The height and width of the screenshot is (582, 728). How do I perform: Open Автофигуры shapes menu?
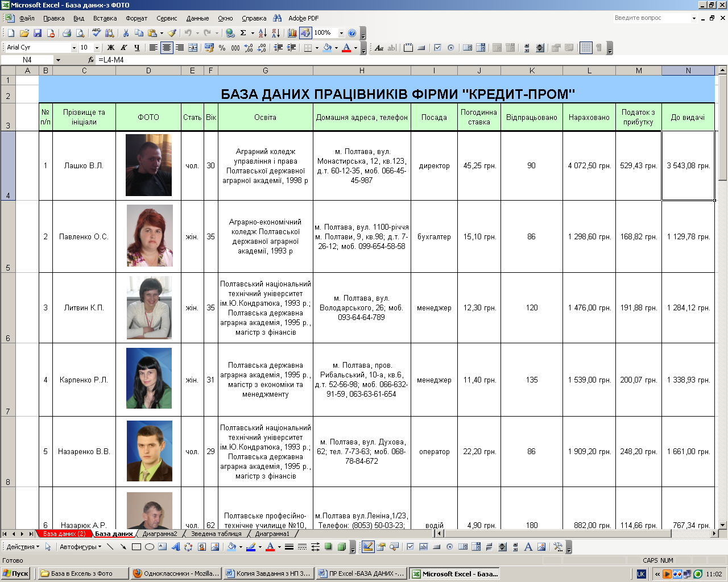pos(80,547)
